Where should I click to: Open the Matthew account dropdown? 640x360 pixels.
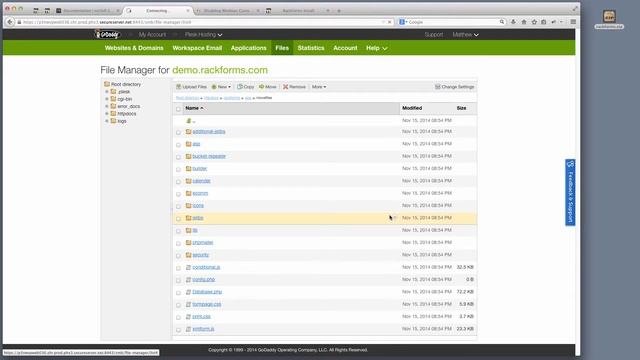pos(465,35)
